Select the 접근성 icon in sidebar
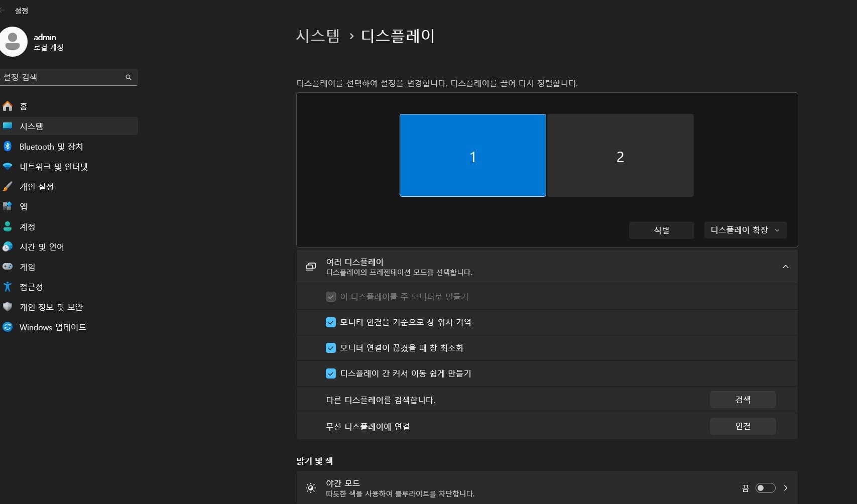Image resolution: width=857 pixels, height=504 pixels. point(7,287)
